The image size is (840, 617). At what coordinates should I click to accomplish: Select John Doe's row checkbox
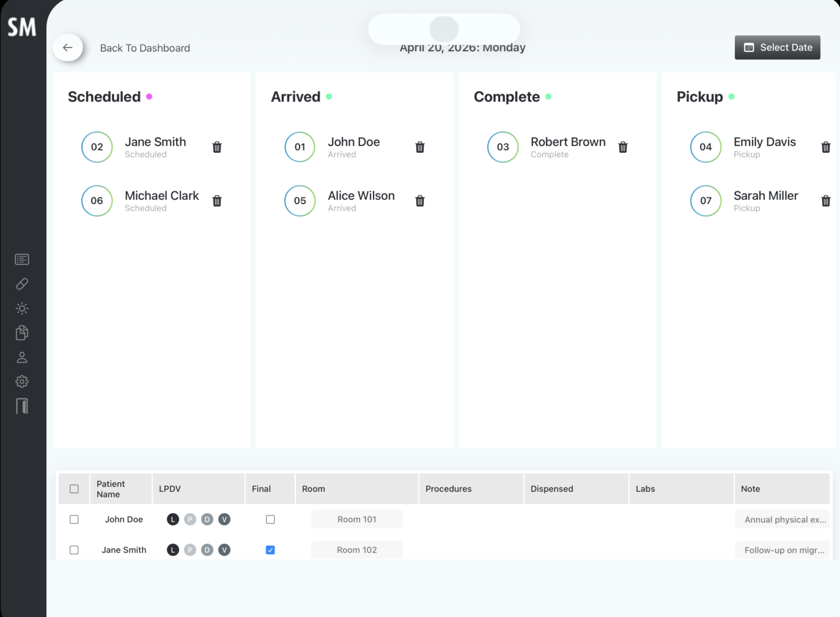[74, 519]
